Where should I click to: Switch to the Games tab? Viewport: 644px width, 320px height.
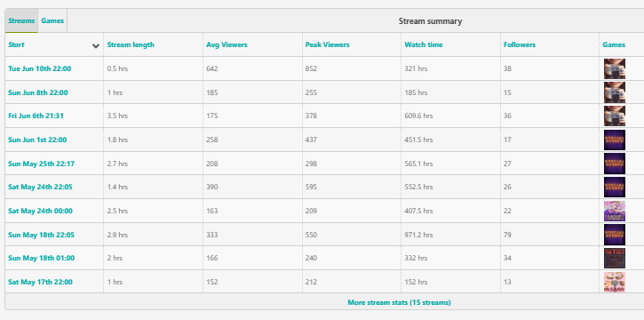point(52,20)
